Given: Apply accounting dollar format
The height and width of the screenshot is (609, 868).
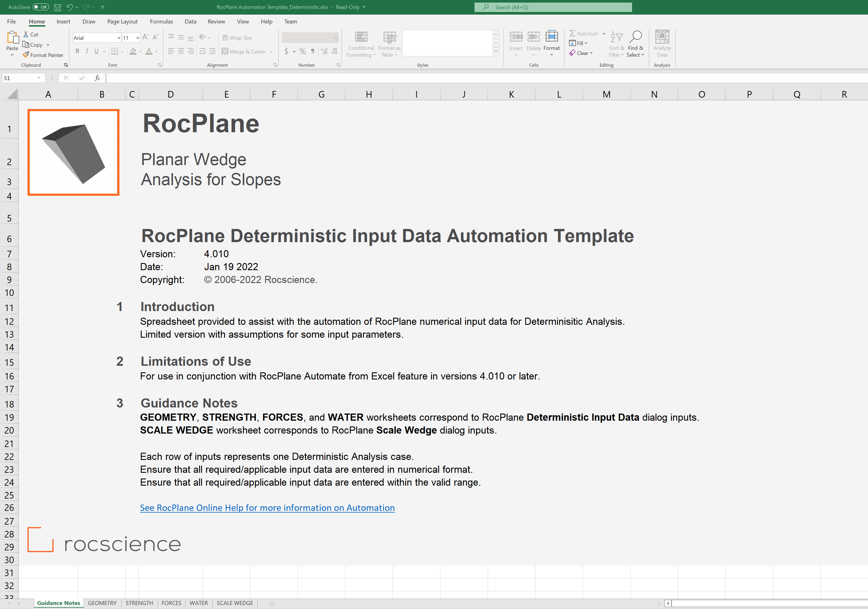Looking at the screenshot, I should pos(287,51).
